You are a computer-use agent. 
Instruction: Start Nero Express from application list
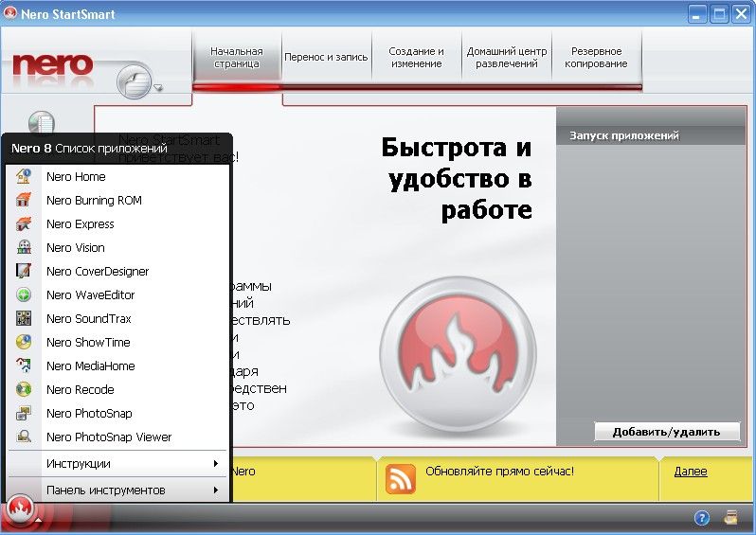click(118, 223)
